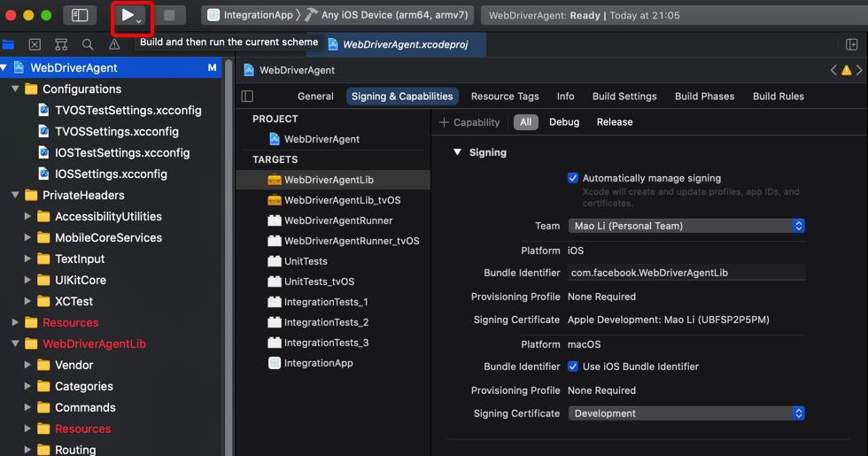This screenshot has width=868, height=456.
Task: Go to previous issue chevron
Action: pos(833,70)
